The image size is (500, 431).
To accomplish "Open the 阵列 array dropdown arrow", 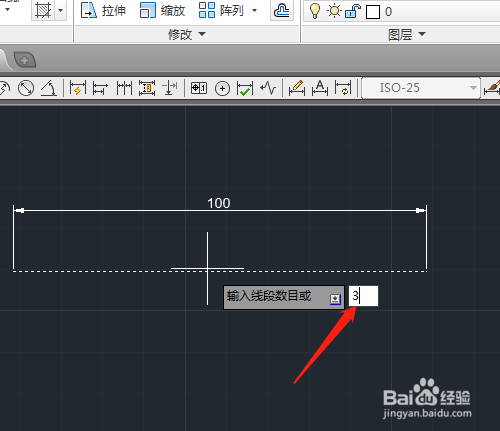I will [x=254, y=11].
